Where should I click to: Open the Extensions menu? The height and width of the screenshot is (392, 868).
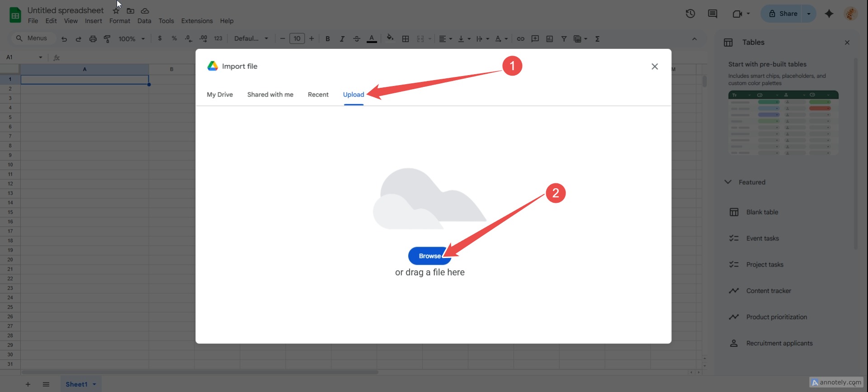[x=197, y=21]
